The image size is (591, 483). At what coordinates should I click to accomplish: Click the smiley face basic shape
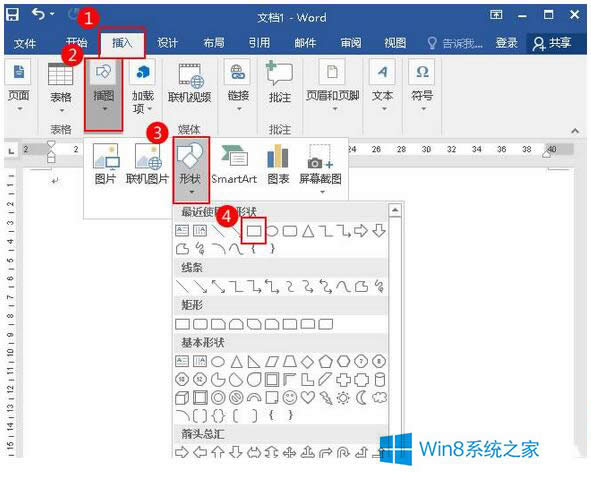click(289, 398)
